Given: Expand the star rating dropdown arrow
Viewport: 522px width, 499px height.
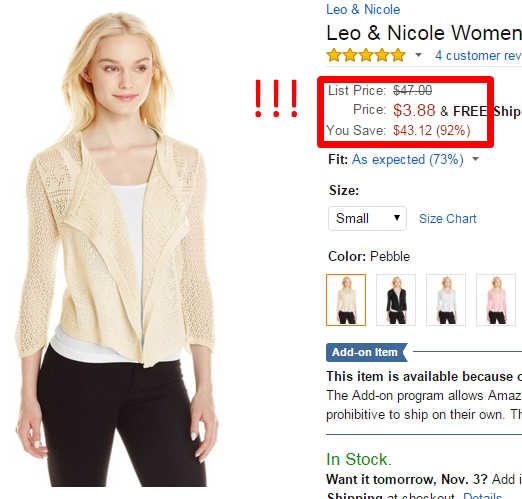Looking at the screenshot, I should (x=418, y=55).
